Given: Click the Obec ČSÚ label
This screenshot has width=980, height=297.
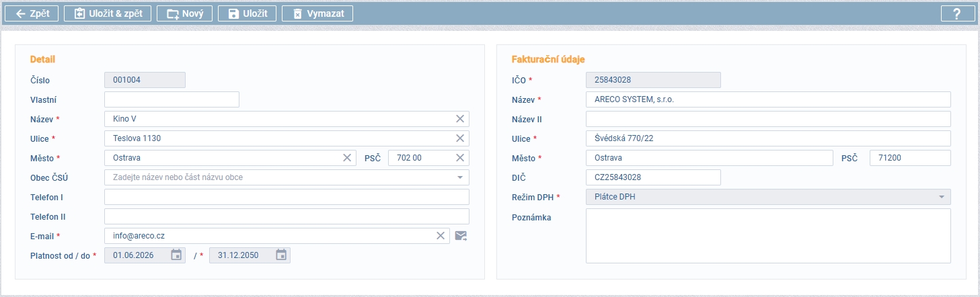Looking at the screenshot, I should point(49,177).
